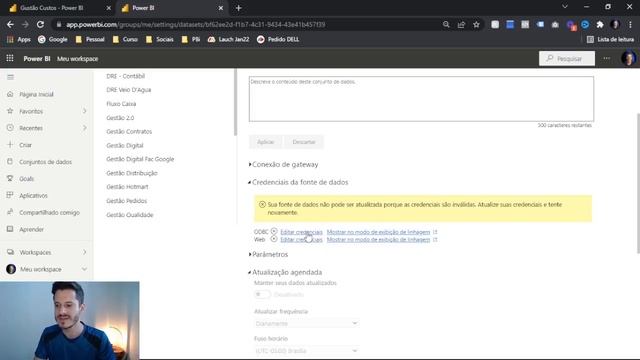The width and height of the screenshot is (640, 360).
Task: Bookmark the page with the star icon
Action: [476, 24]
